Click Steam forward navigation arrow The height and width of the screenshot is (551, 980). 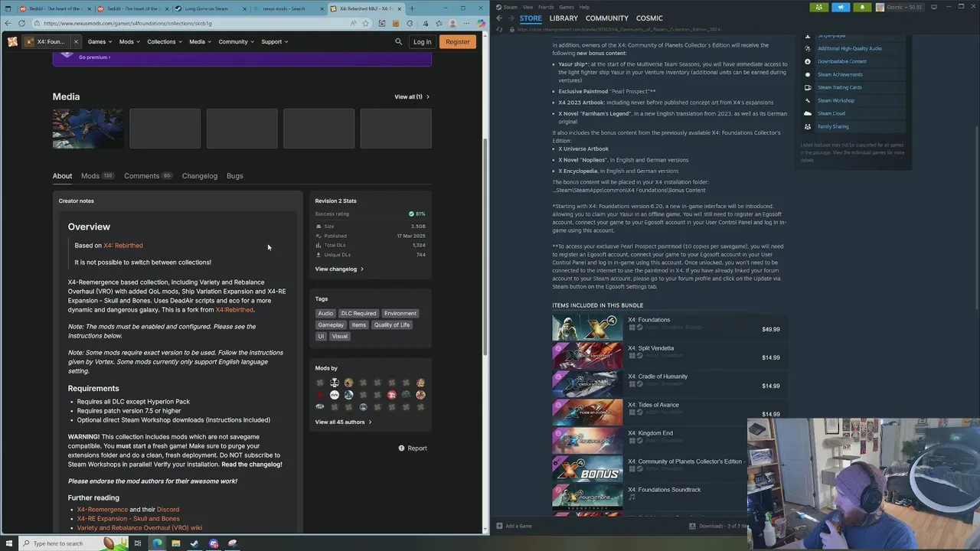point(511,18)
